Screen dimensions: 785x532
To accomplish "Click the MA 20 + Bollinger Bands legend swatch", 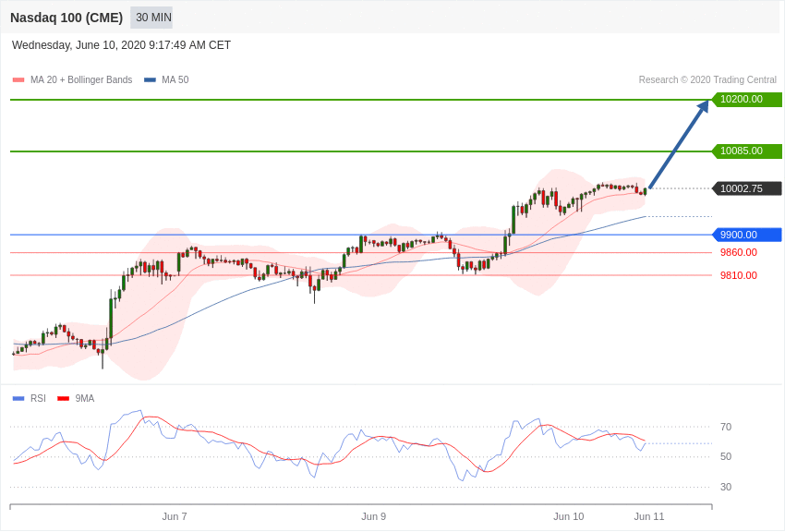I will click(18, 80).
